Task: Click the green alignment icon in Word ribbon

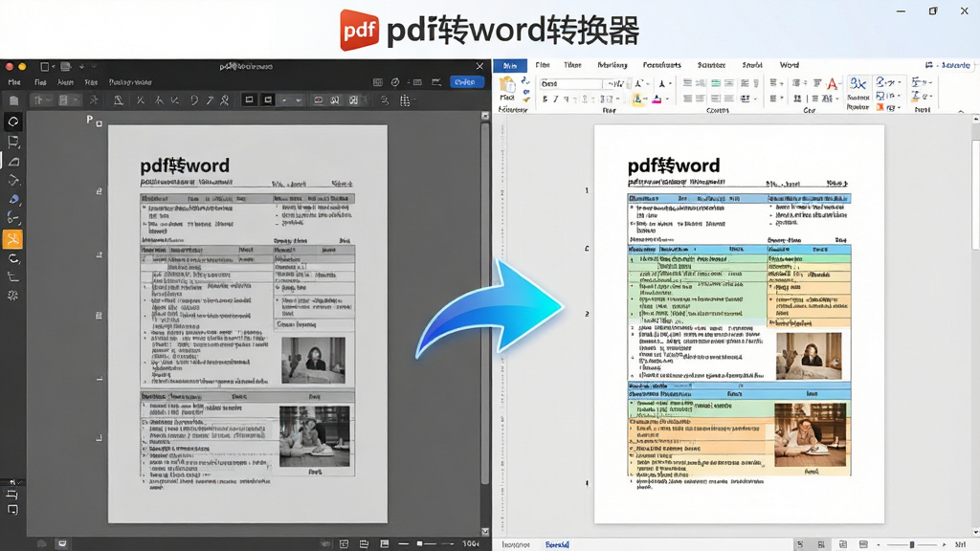Action: 716,83
